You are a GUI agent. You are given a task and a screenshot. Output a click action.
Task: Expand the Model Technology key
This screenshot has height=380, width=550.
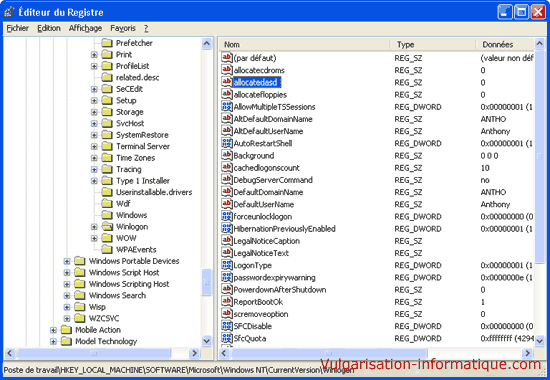53,341
